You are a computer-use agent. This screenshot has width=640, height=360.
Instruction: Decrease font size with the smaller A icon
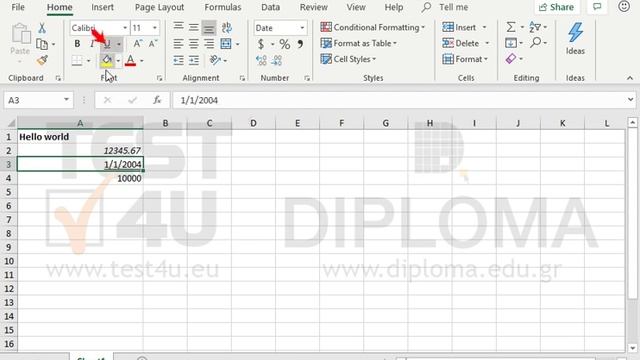153,44
